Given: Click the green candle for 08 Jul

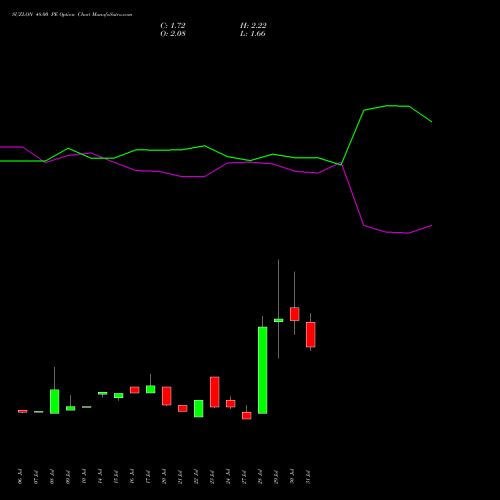Looking at the screenshot, I should pyautogui.click(x=55, y=401).
